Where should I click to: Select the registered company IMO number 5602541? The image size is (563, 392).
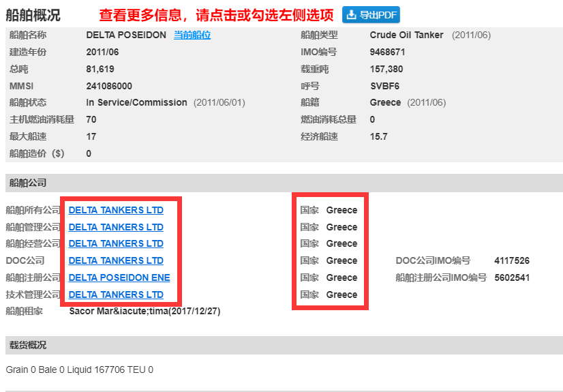512,277
